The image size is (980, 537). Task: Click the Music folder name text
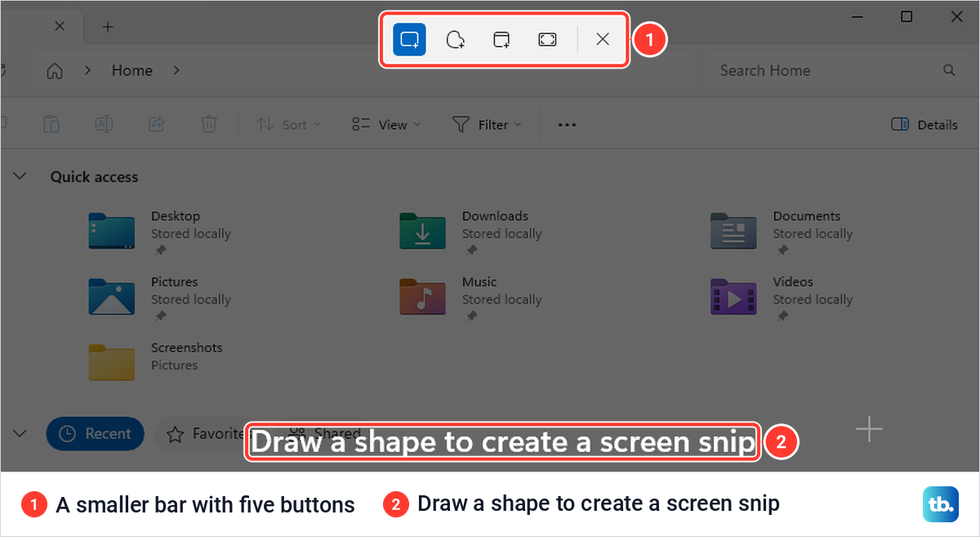pos(479,282)
